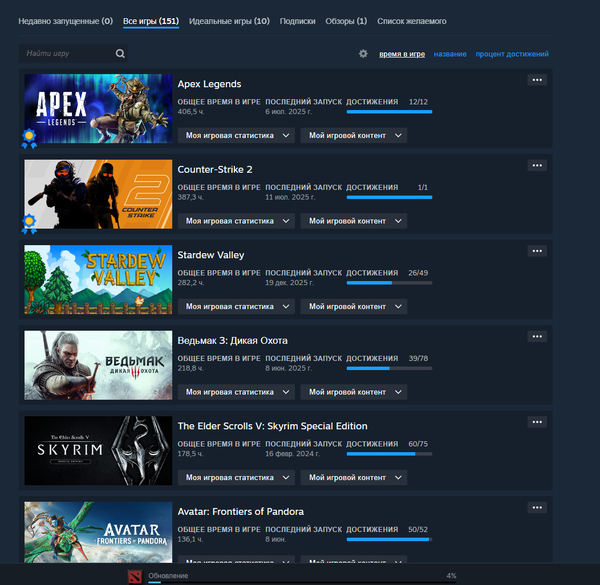The height and width of the screenshot is (585, 600).
Task: Expand Моя игровая статистика for Ведьмак 3
Action: point(236,392)
